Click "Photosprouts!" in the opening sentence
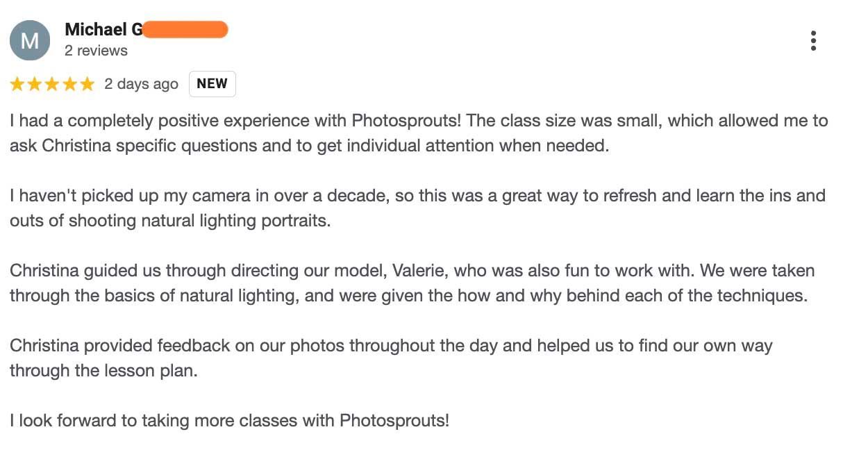This screenshot has height=450, width=868. pyautogui.click(x=406, y=121)
